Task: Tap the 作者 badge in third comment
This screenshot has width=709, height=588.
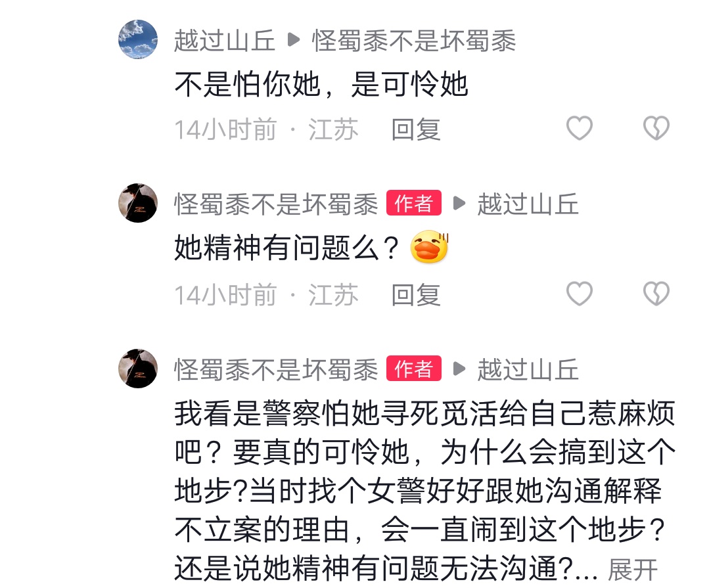Action: pyautogui.click(x=414, y=369)
